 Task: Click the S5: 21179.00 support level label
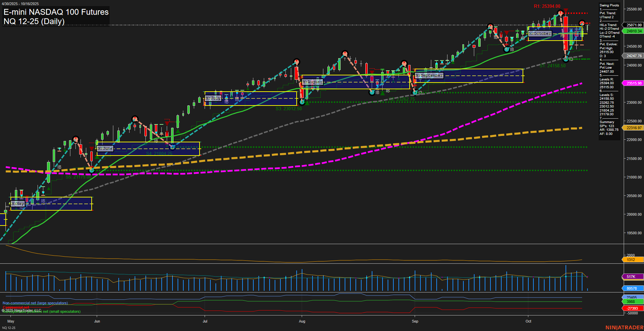point(79,177)
